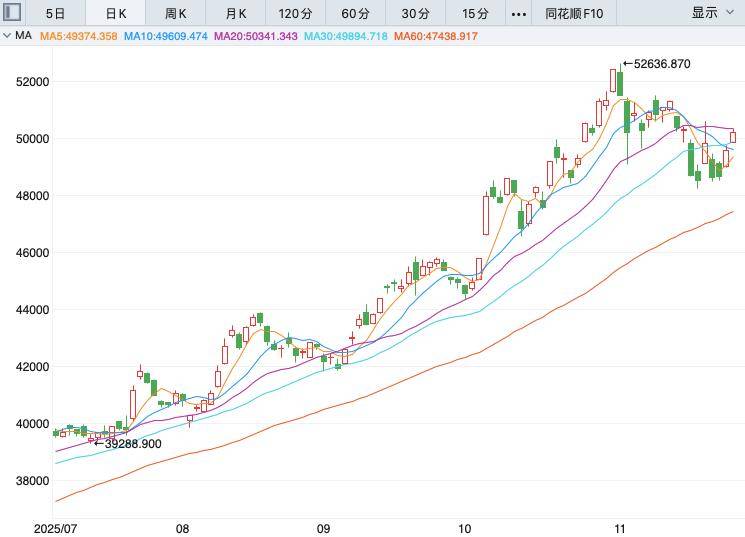Click the 39288.900 low price marker
The height and width of the screenshot is (537, 745).
127,443
